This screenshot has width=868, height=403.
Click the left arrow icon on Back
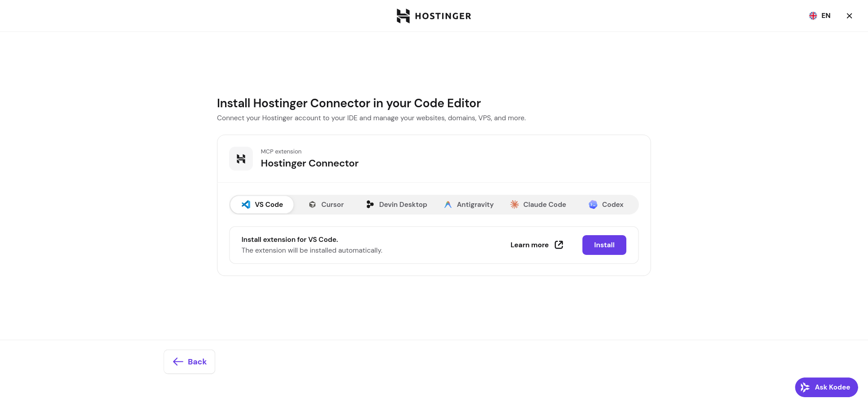178,362
